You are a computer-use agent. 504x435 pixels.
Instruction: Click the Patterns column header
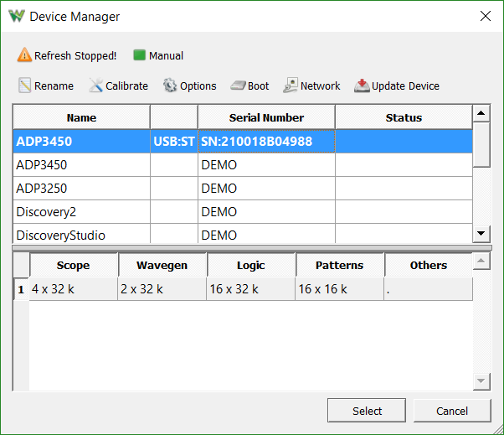340,265
